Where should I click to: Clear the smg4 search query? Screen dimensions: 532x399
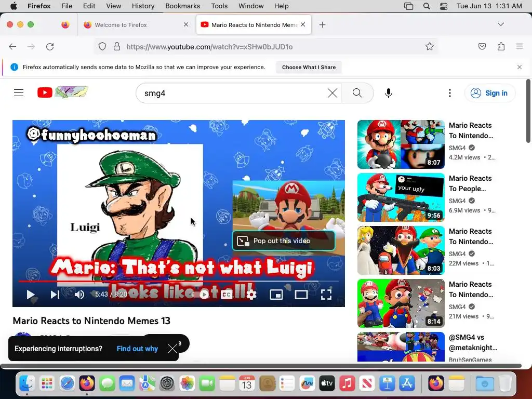coord(332,93)
